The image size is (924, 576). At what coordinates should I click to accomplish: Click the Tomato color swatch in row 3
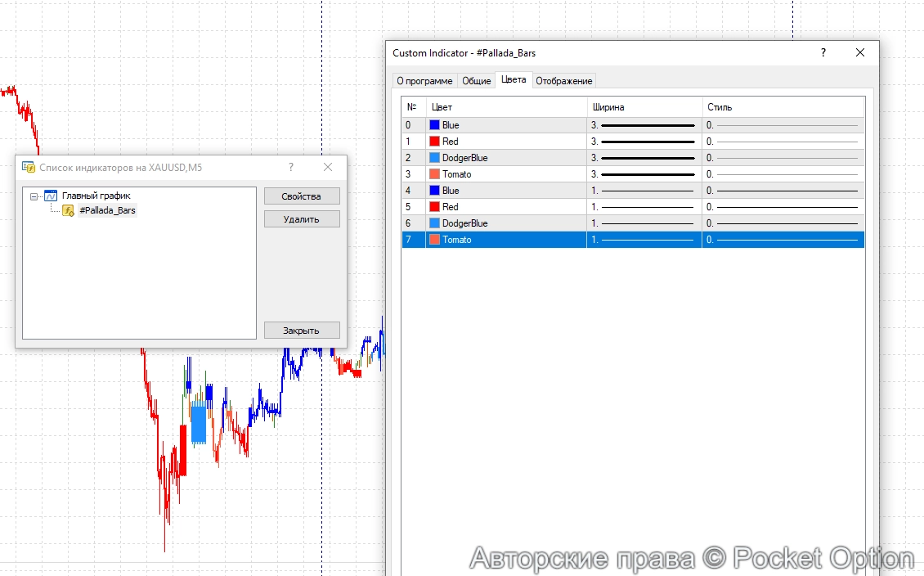coord(435,174)
